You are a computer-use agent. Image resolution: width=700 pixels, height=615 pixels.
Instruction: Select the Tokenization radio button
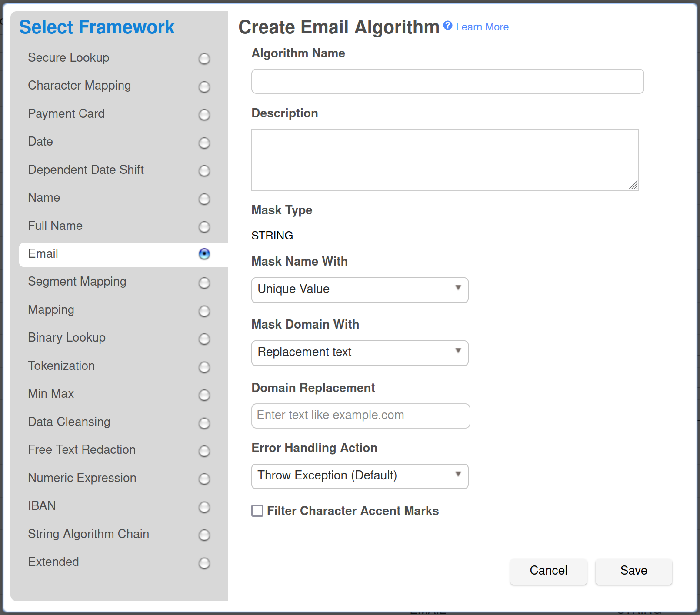[x=204, y=367]
